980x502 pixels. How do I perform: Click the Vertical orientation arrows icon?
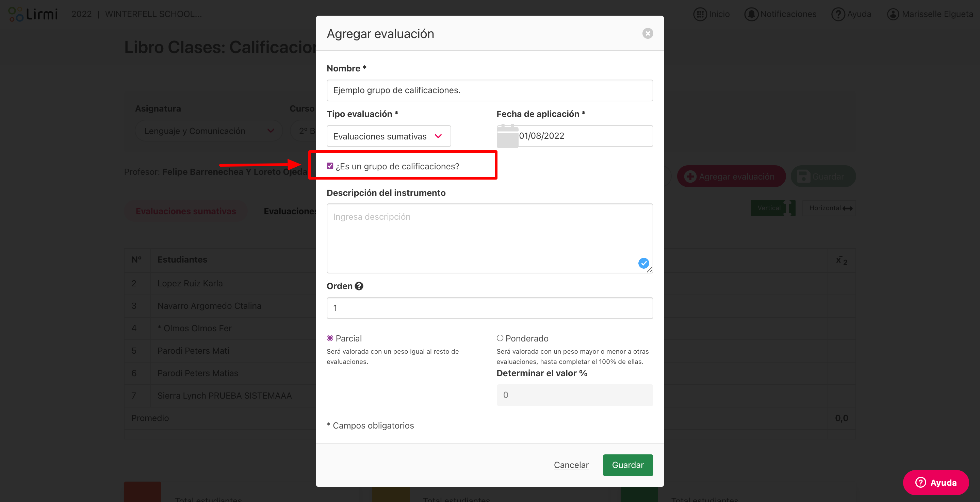pos(787,208)
